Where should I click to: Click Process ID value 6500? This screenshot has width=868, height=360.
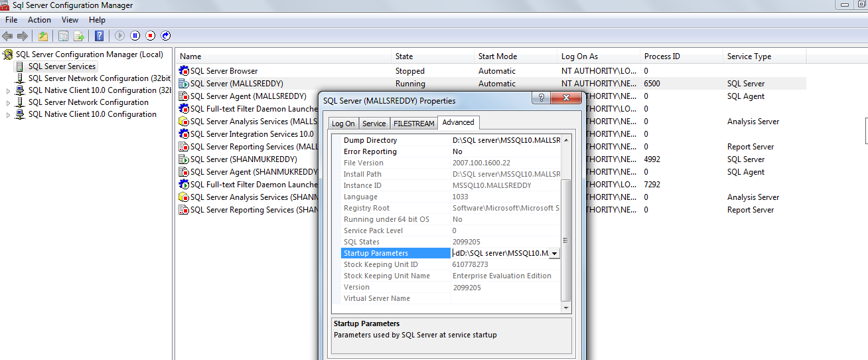point(652,84)
